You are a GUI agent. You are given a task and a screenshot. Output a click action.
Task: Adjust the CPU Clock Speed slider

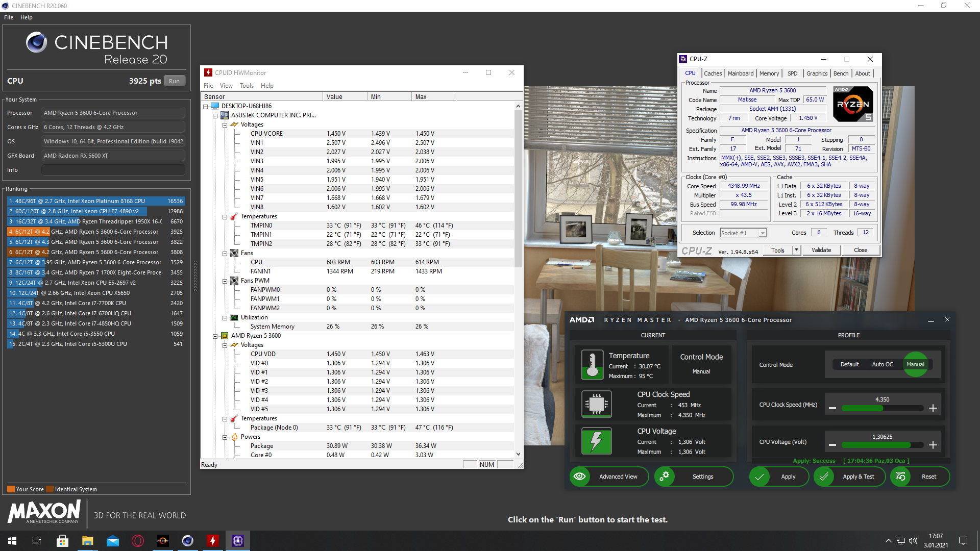883,408
